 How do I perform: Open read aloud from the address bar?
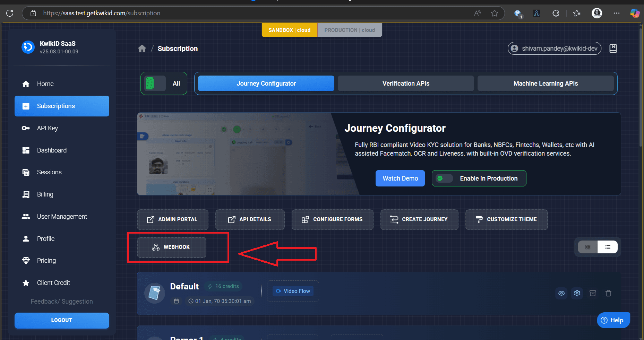[478, 13]
